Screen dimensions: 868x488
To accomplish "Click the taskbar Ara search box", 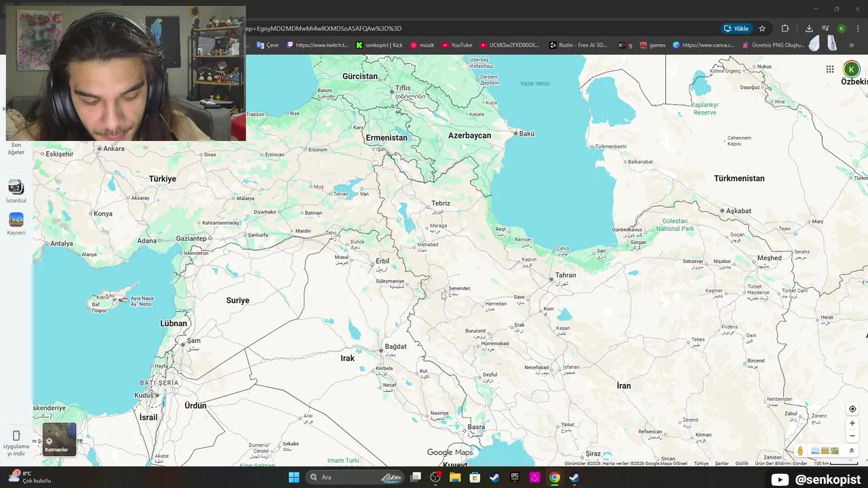I will pos(355,477).
